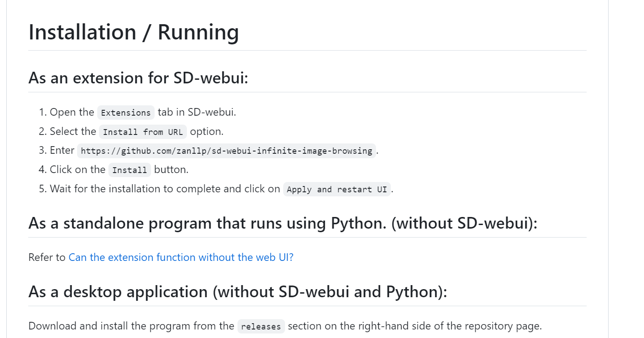This screenshot has width=644, height=338.
Task: Open the 'Can the extension function without the web UI?' link
Action: tap(180, 257)
